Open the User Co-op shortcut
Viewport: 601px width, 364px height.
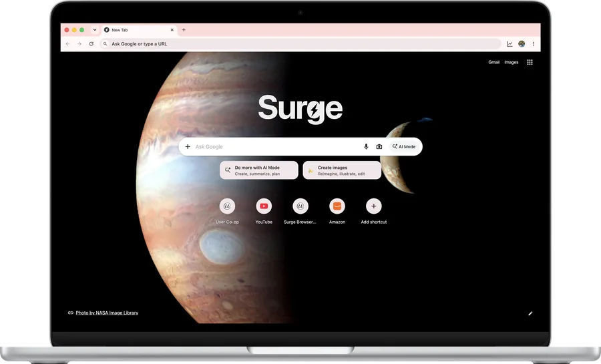227,211
